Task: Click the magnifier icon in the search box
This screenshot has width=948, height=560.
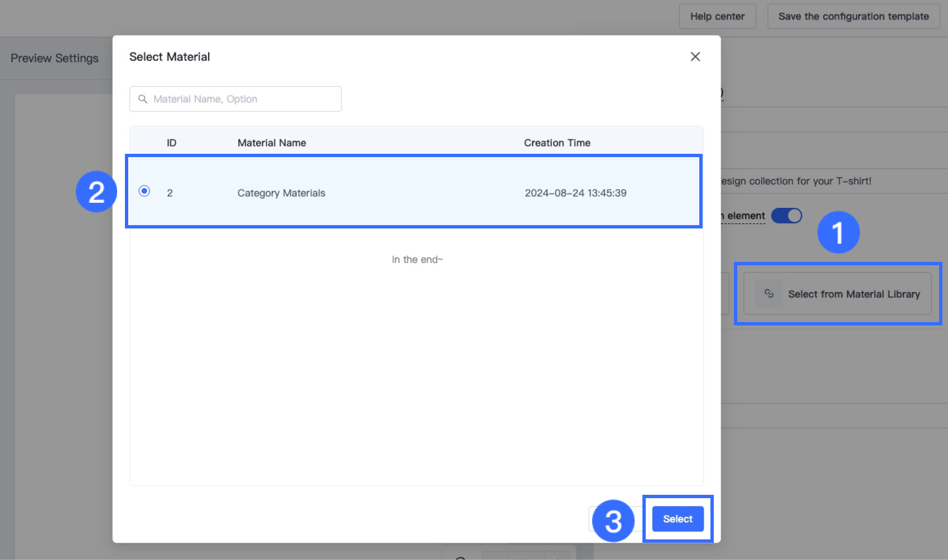Action: [143, 99]
